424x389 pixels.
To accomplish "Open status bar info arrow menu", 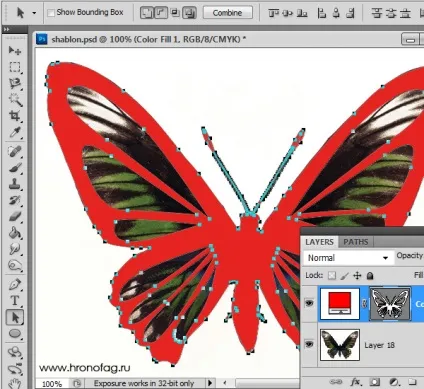I will coord(210,383).
